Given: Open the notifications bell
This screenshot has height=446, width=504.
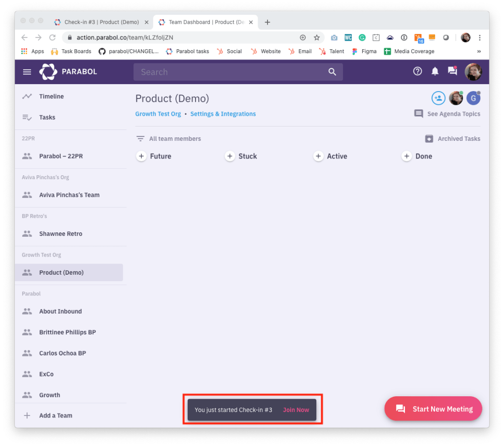Looking at the screenshot, I should point(435,71).
